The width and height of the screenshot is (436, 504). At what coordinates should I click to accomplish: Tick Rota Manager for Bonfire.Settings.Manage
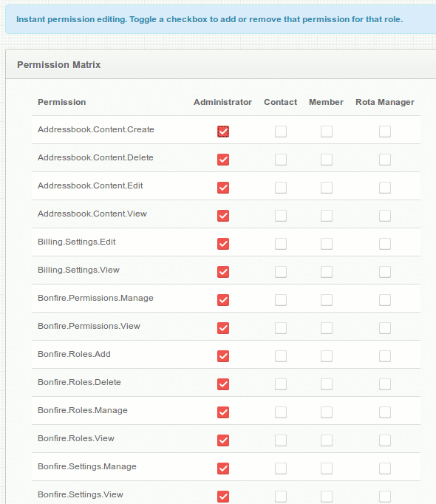385,469
